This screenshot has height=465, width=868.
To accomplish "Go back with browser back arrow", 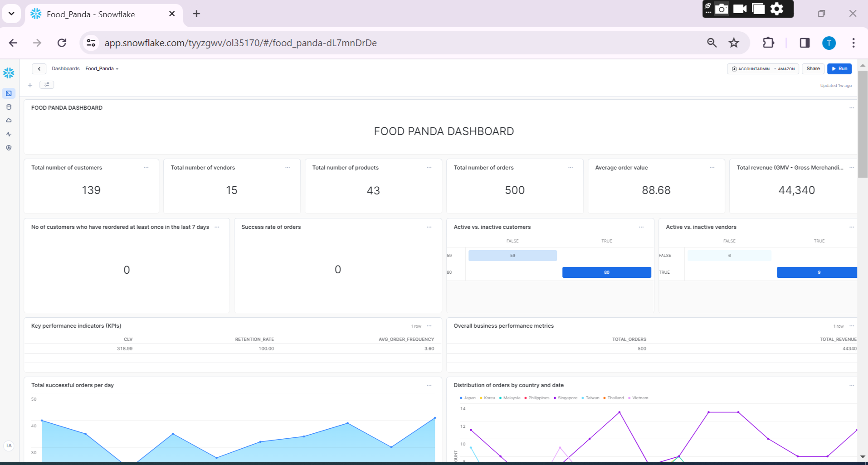I will (x=13, y=43).
